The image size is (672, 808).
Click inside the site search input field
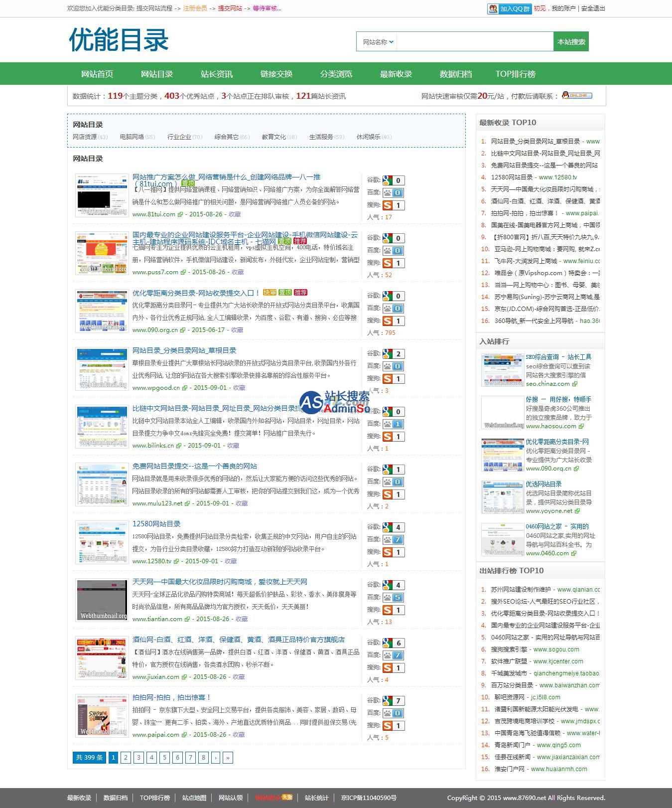point(475,42)
